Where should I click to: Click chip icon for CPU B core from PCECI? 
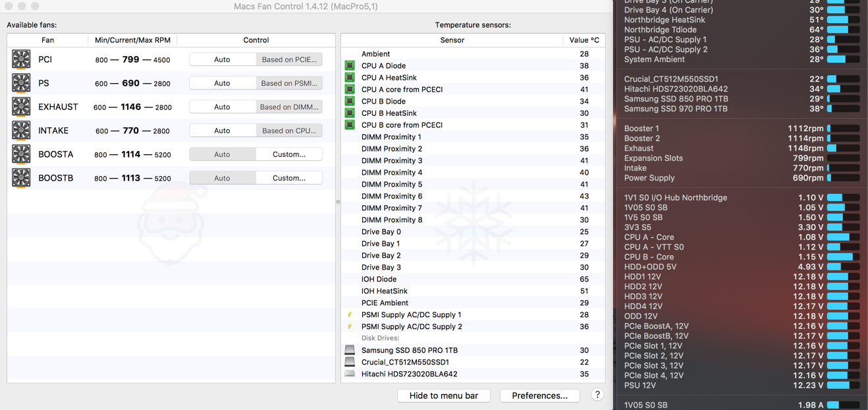click(x=350, y=125)
